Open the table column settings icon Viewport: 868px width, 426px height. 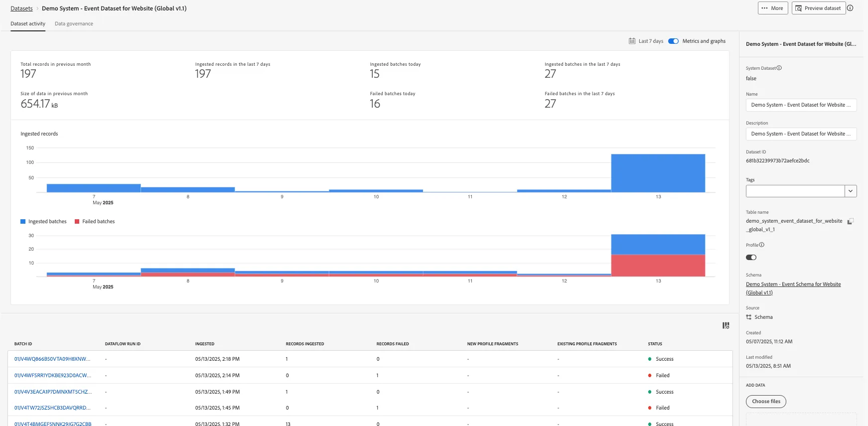click(726, 325)
